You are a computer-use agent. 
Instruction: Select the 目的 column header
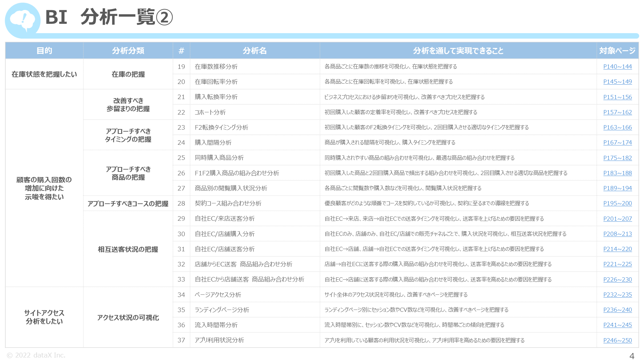tap(44, 51)
